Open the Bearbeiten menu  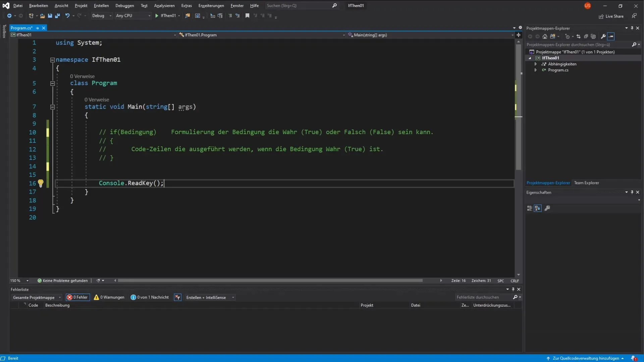(x=38, y=6)
